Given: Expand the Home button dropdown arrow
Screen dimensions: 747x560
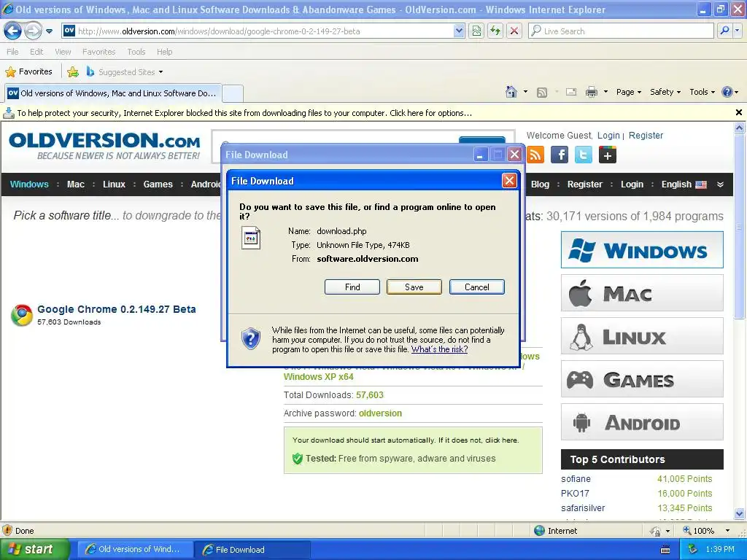Looking at the screenshot, I should [x=525, y=92].
